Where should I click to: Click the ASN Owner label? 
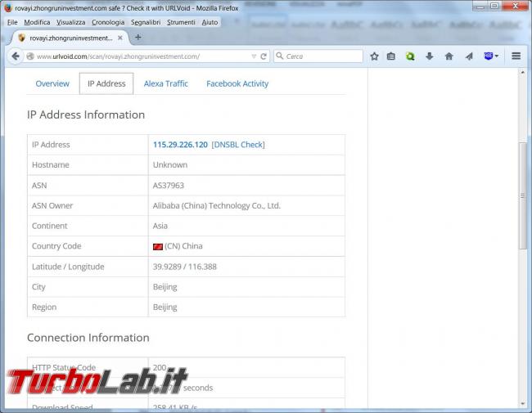52,205
